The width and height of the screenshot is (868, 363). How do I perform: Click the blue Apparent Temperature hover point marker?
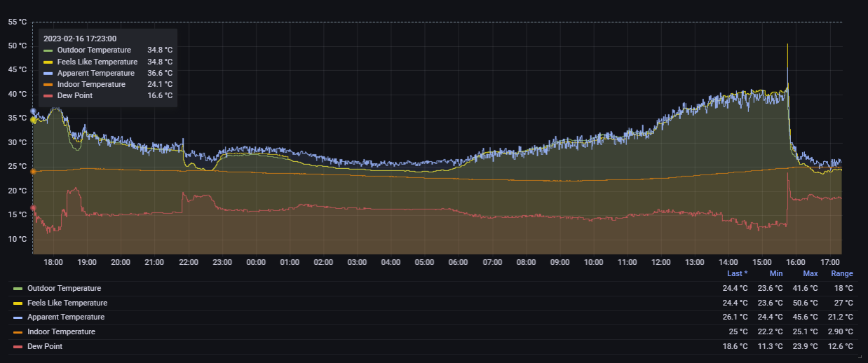click(33, 111)
